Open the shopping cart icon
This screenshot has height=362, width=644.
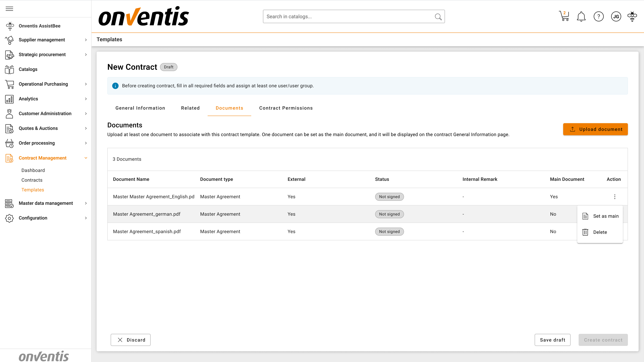tap(564, 16)
